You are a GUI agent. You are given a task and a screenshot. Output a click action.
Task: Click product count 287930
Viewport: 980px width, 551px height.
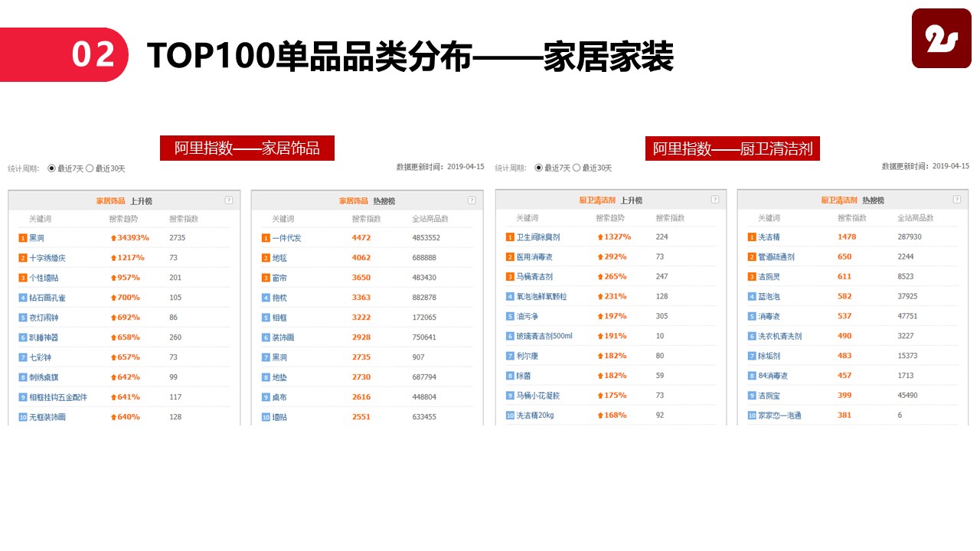point(910,237)
